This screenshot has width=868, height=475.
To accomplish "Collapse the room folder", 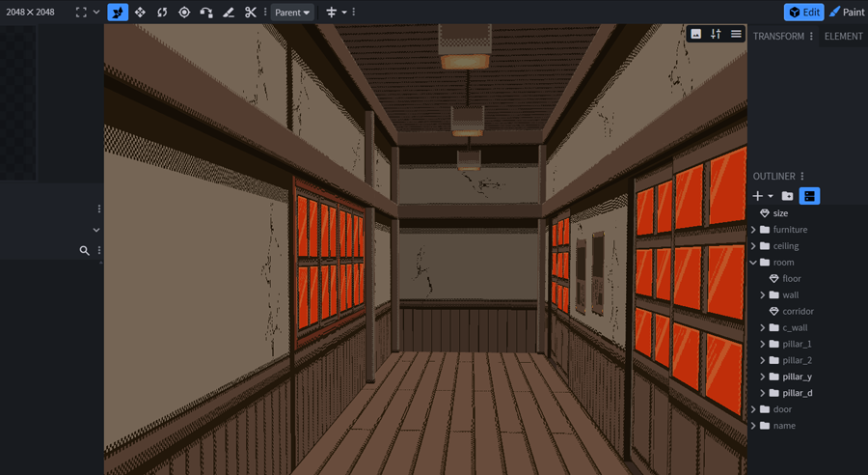I will tap(753, 263).
